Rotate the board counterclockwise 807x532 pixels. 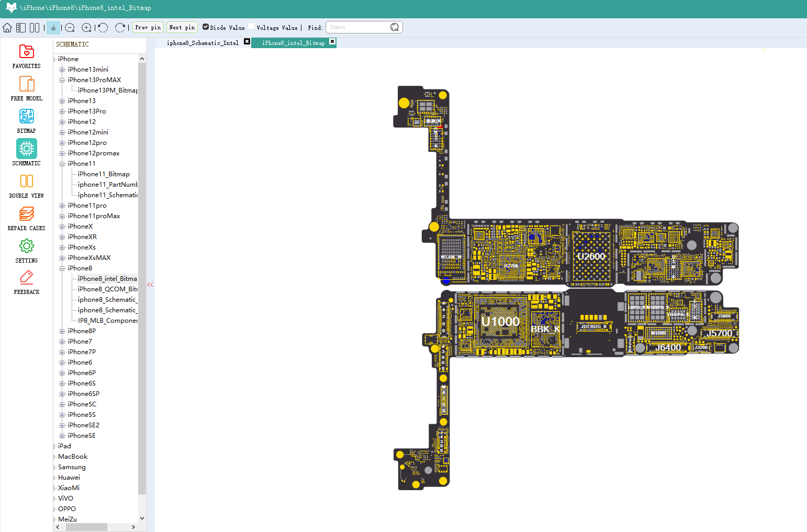[103, 28]
